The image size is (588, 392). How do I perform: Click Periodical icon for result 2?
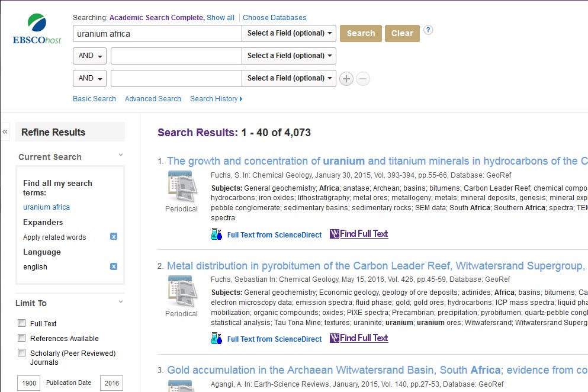click(182, 291)
